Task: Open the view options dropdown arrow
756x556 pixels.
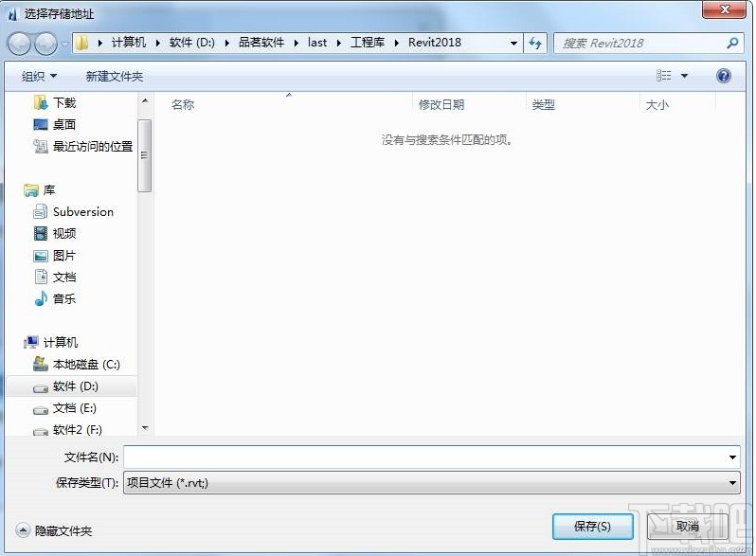Action: [x=684, y=76]
